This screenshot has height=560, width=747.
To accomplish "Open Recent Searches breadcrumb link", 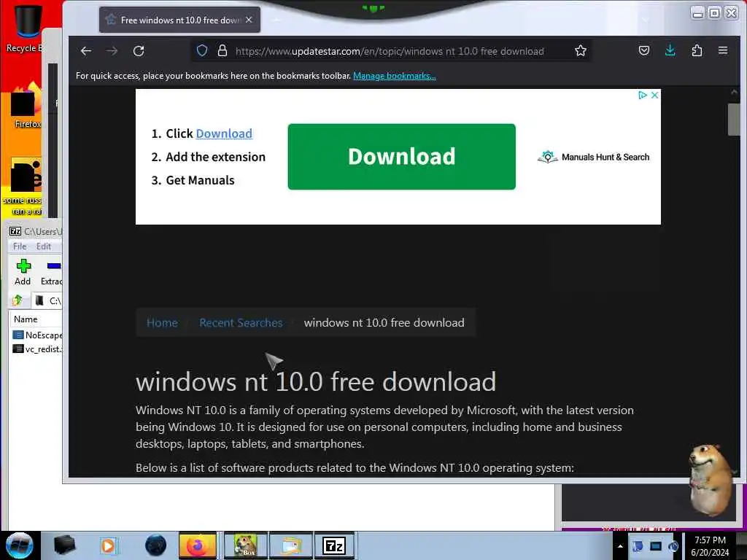I will [241, 323].
